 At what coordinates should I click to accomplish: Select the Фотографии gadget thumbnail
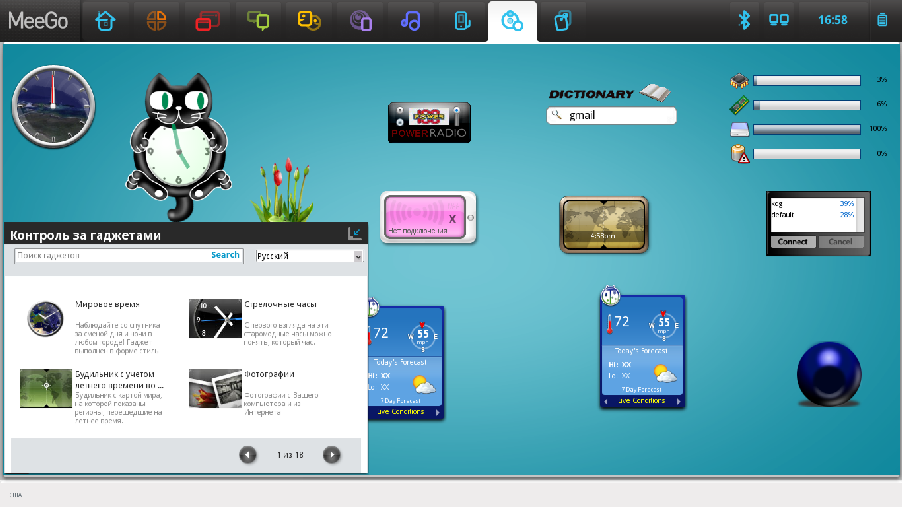tap(215, 387)
